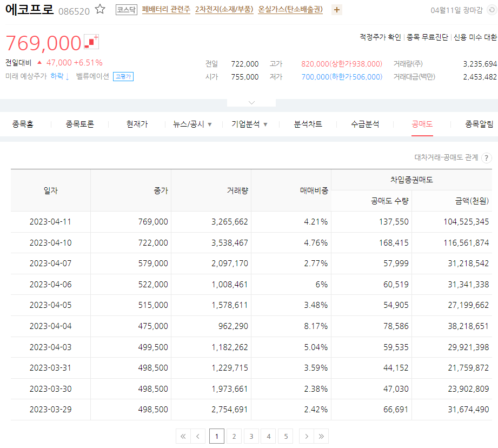Select the 2023-04-05 date cell
The width and height of the screenshot is (498, 448).
point(50,305)
